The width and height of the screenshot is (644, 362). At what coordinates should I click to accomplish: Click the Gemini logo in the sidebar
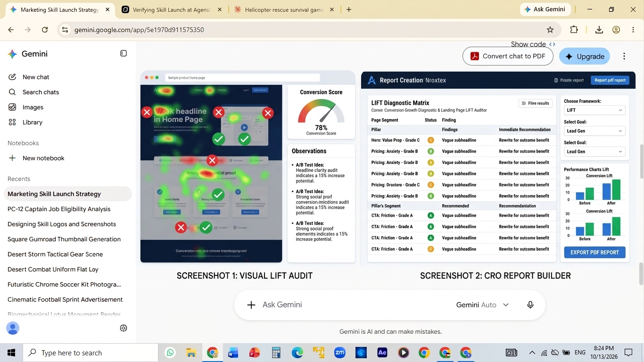coord(12,54)
